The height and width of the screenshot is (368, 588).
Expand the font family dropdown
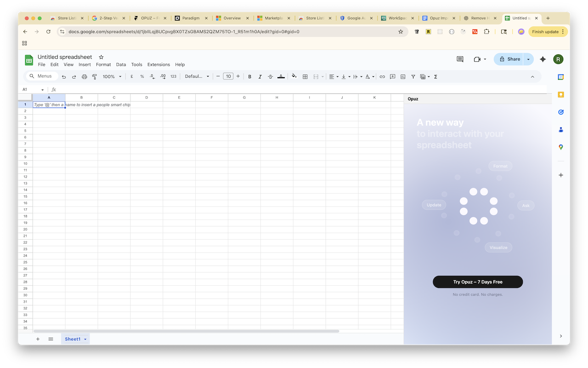(x=197, y=76)
